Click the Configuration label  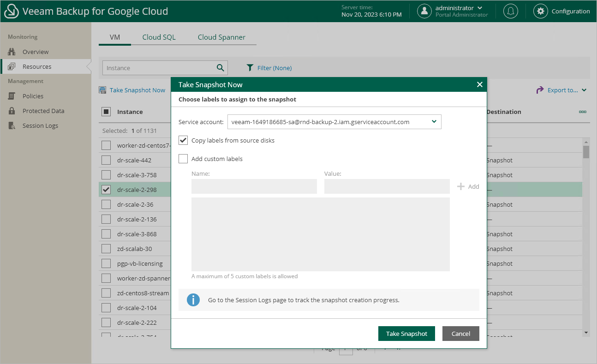571,11
